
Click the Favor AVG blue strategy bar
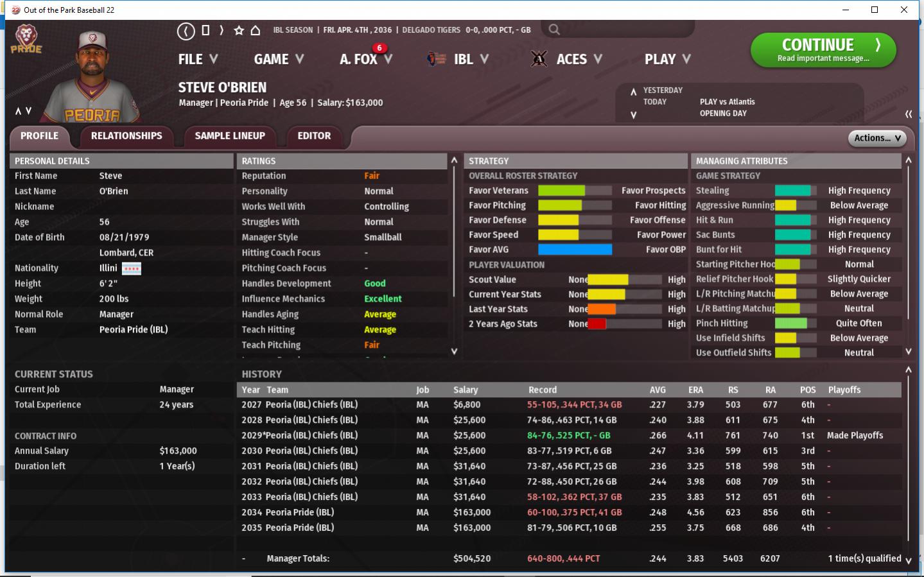(x=575, y=250)
